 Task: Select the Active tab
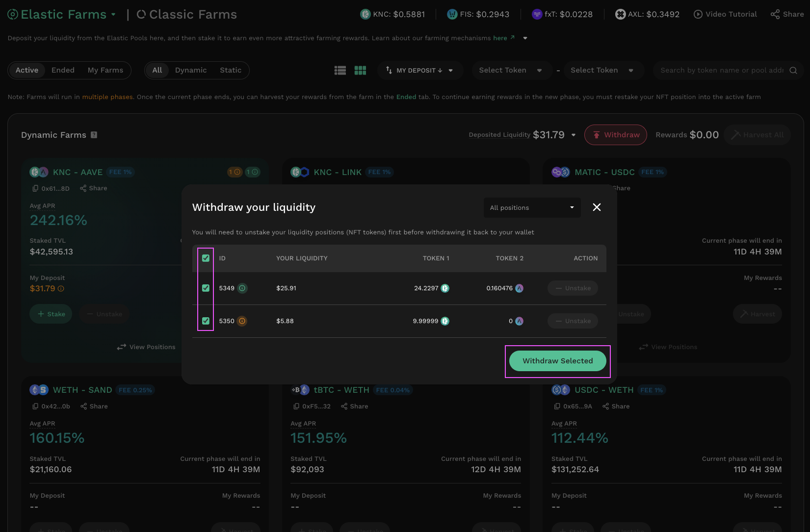pos(27,71)
